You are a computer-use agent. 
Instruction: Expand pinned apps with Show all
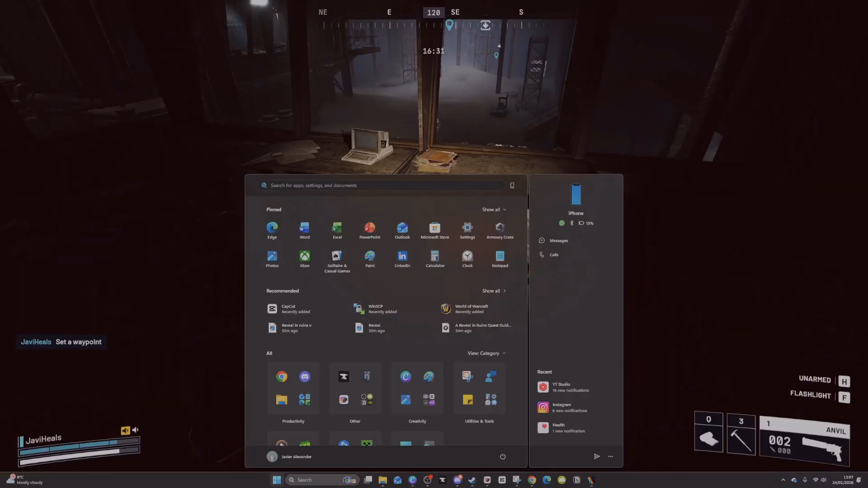pyautogui.click(x=494, y=210)
